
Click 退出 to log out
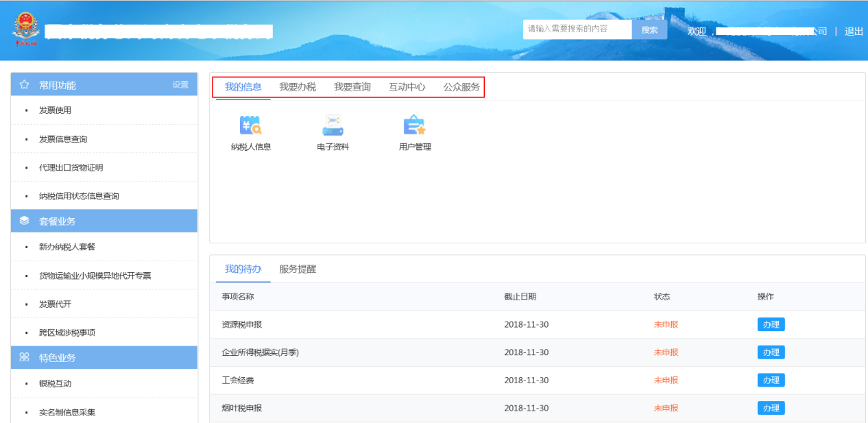tap(852, 31)
